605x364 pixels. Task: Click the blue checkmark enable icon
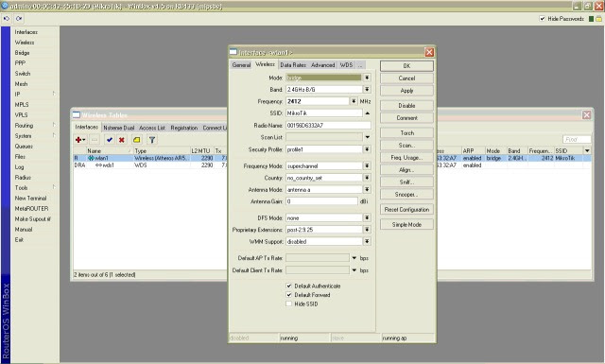point(110,140)
